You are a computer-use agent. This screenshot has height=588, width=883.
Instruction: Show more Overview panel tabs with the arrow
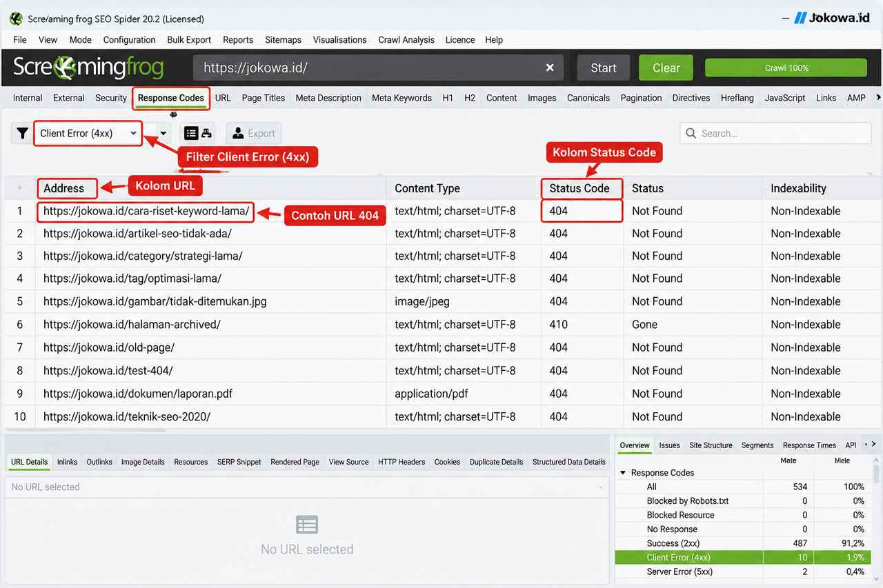(x=873, y=445)
